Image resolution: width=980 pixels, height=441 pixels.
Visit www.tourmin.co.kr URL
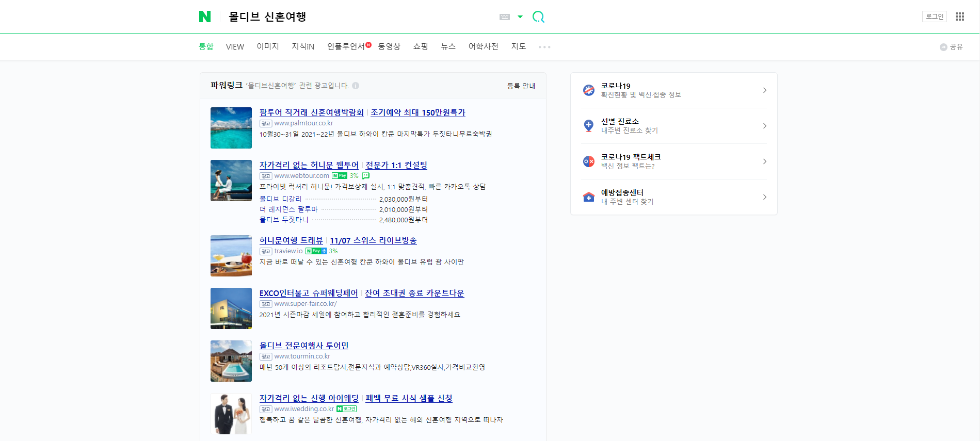point(302,356)
